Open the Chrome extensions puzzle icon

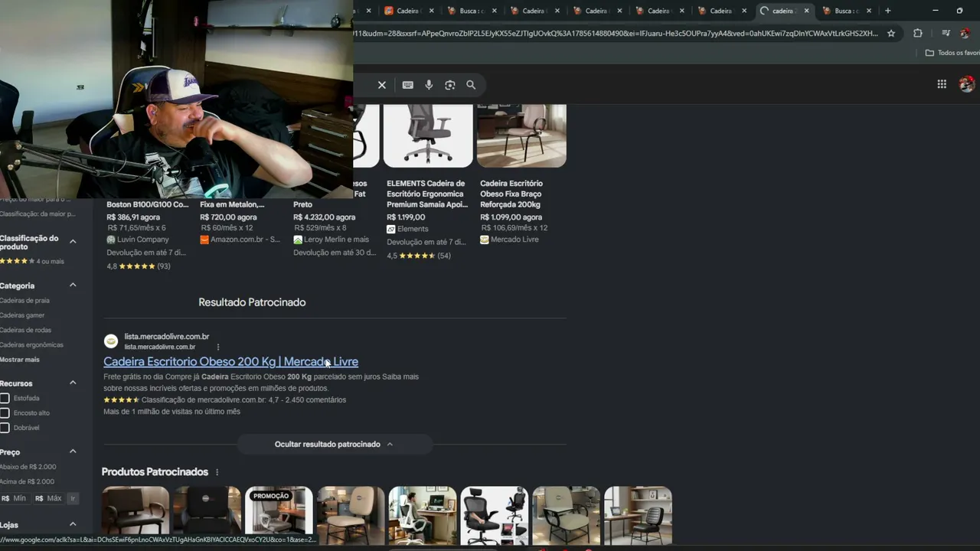point(918,34)
